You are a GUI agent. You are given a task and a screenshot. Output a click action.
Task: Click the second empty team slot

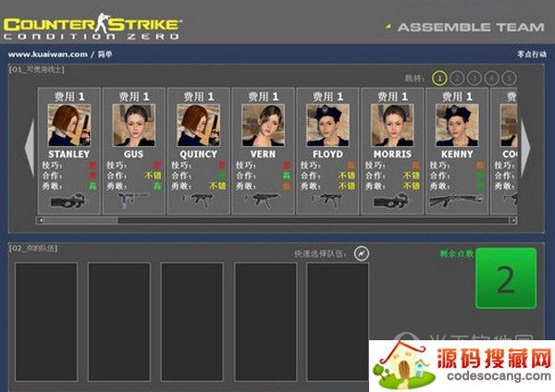tap(119, 322)
